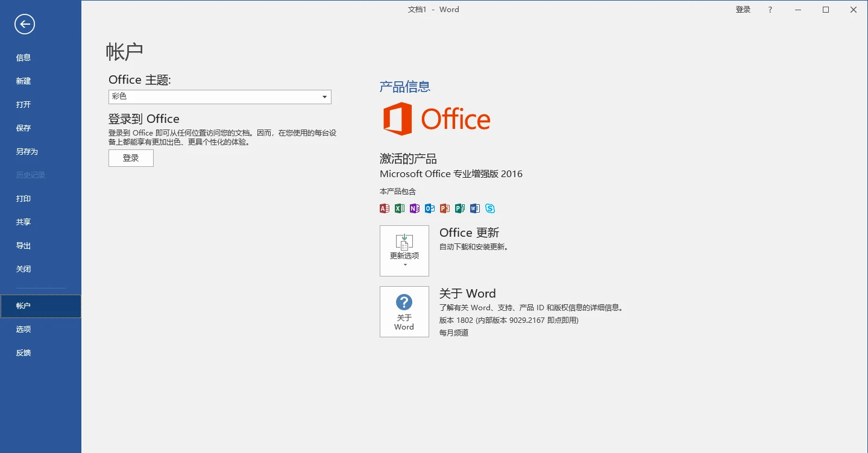
Task: Expand the 更新选项 update options button
Action: coord(404,251)
